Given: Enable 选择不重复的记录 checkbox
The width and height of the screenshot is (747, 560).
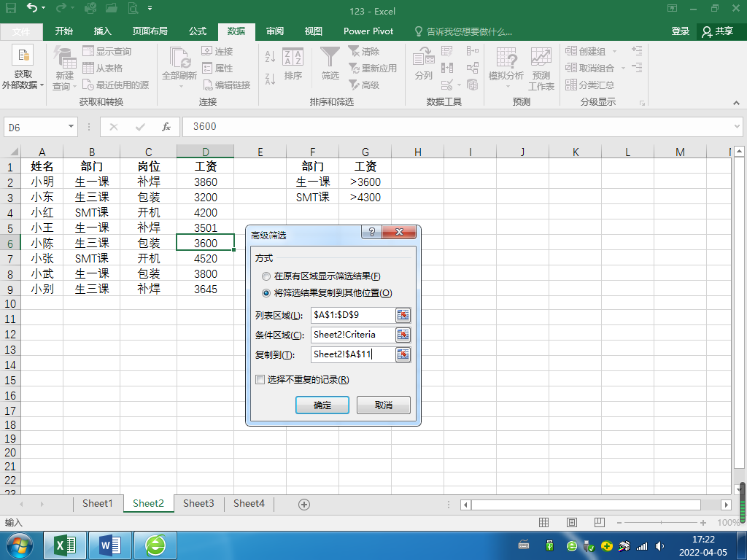Looking at the screenshot, I should (260, 379).
